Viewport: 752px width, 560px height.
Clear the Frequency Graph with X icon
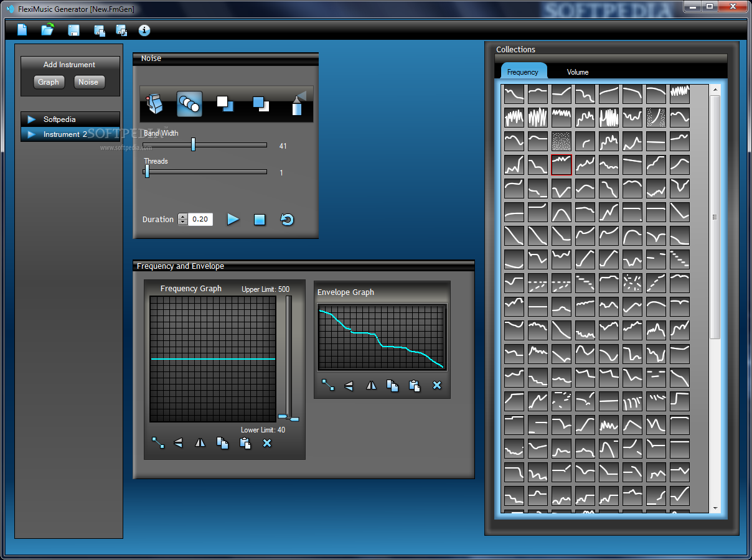tap(267, 443)
